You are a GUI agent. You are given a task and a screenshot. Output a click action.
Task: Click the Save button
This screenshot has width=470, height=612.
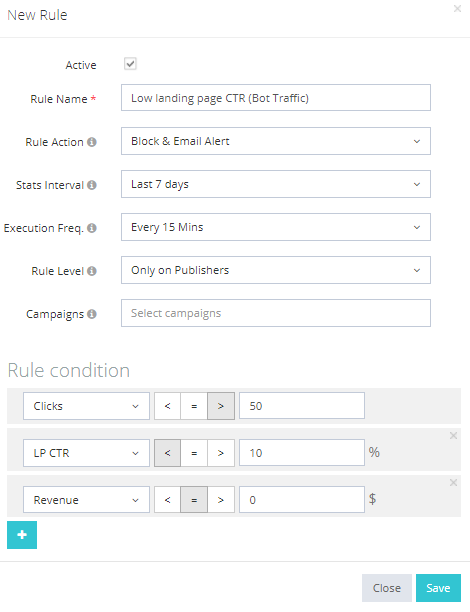438,588
